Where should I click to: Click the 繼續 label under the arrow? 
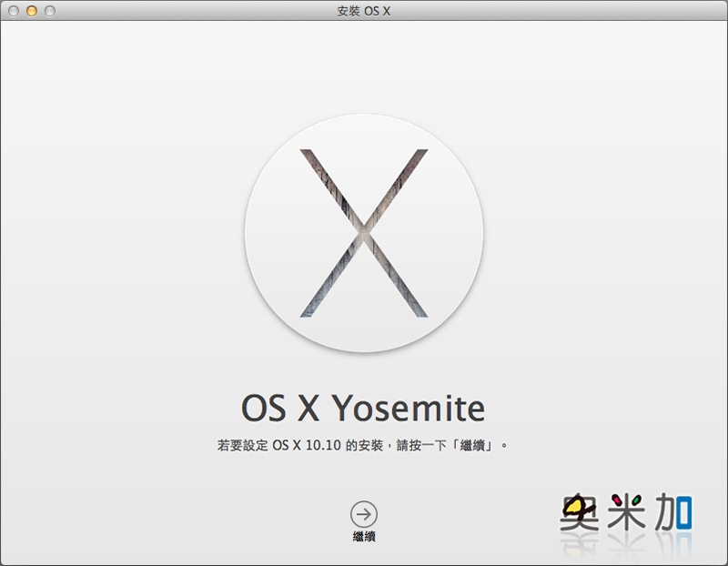(x=364, y=537)
